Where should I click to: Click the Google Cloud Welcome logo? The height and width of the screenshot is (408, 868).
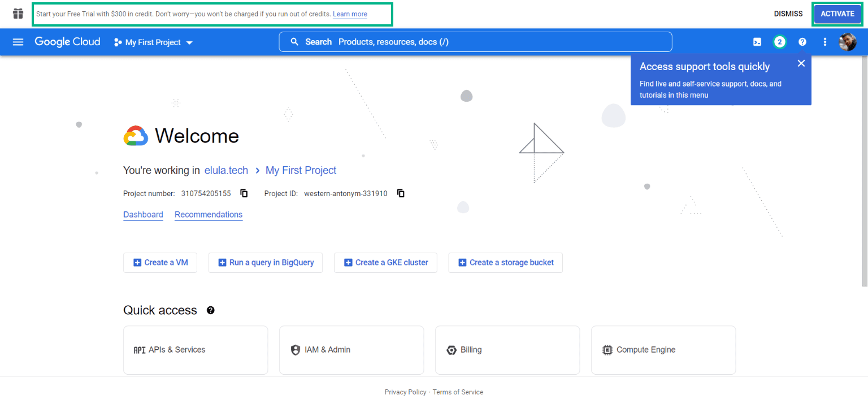coord(136,136)
